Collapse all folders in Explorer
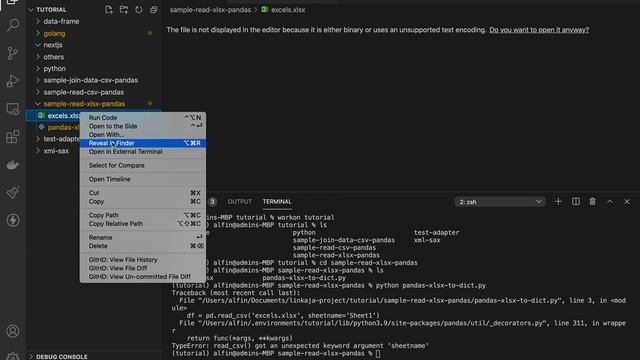The width and height of the screenshot is (640, 360). click(153, 9)
